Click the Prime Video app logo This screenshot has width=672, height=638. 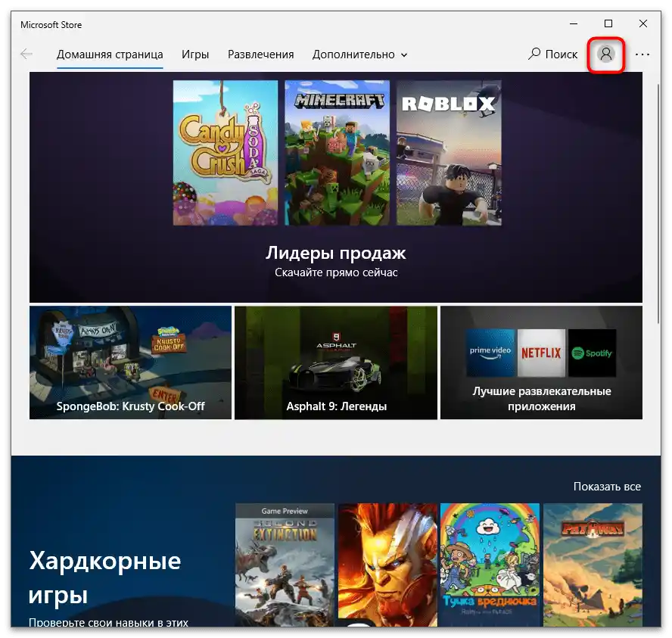coord(490,353)
